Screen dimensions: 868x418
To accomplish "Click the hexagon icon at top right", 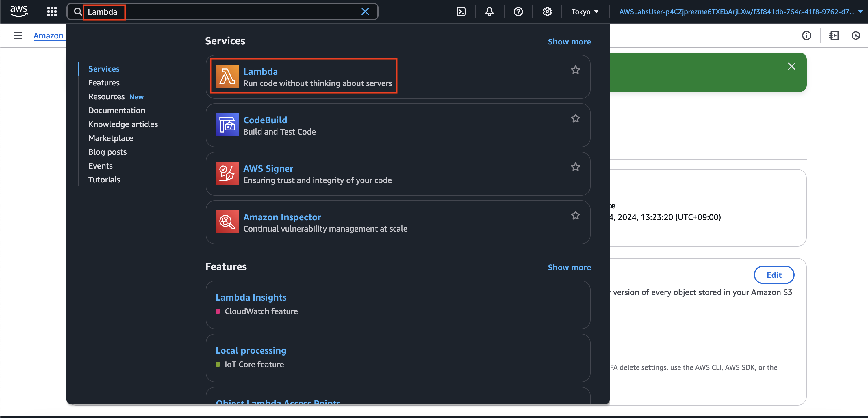I will coord(856,35).
